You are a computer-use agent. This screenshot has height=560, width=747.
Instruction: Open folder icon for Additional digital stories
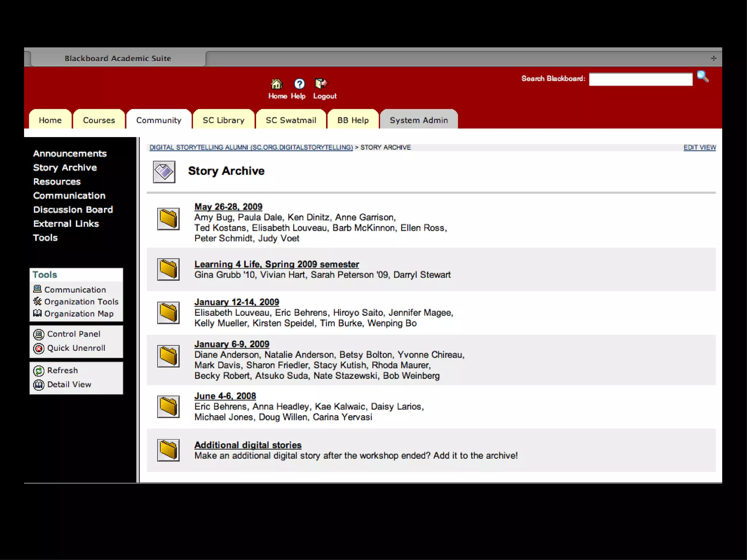(x=168, y=450)
